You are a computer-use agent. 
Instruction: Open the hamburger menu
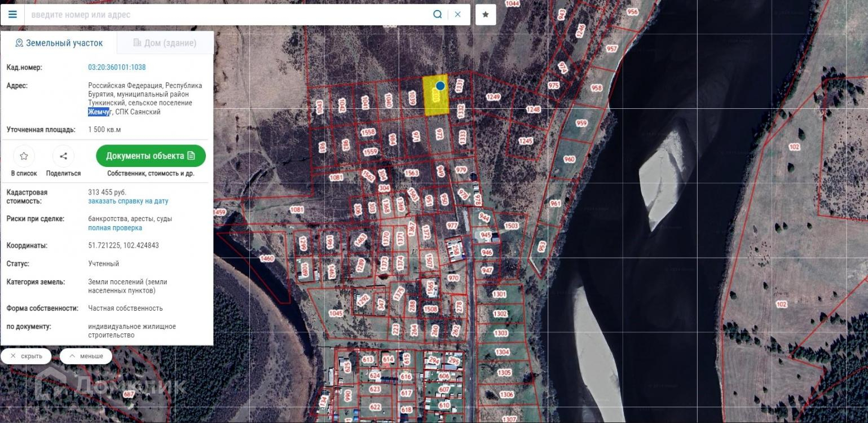click(x=12, y=14)
